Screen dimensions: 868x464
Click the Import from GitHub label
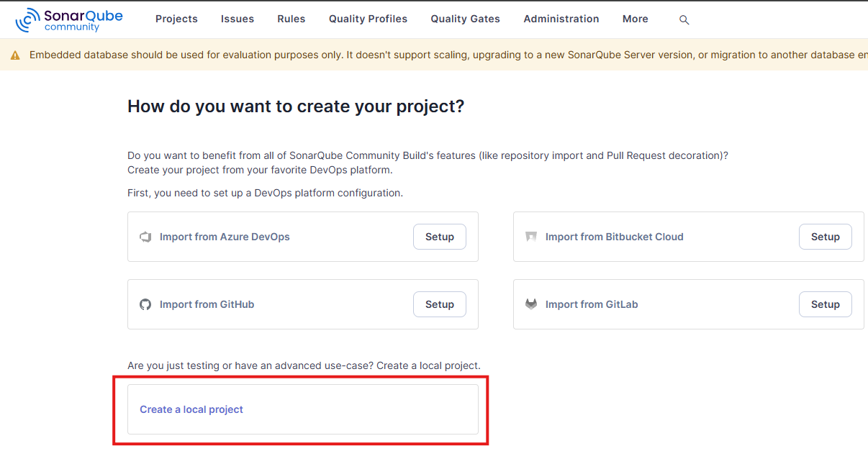(x=207, y=304)
